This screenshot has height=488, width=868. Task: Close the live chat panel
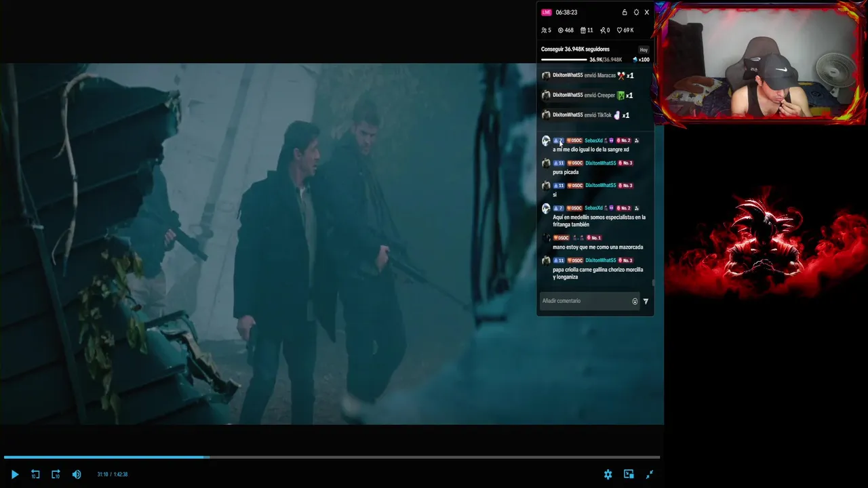point(647,12)
